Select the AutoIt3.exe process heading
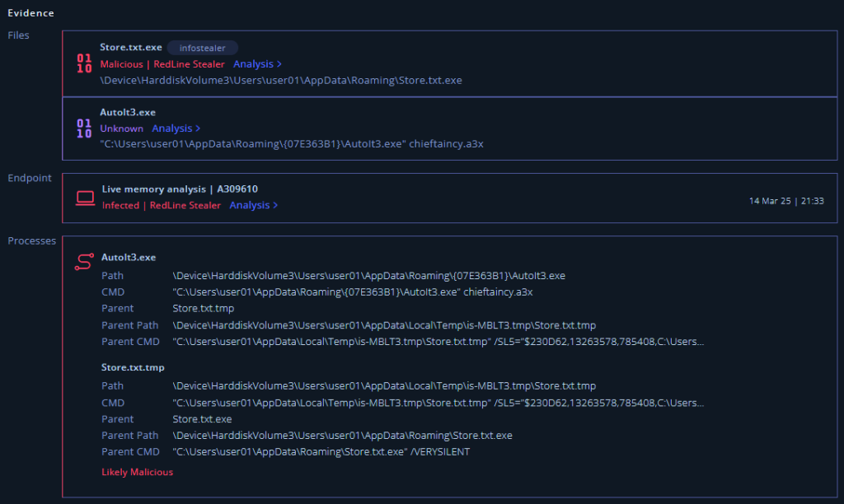This screenshot has width=844, height=504. [129, 258]
